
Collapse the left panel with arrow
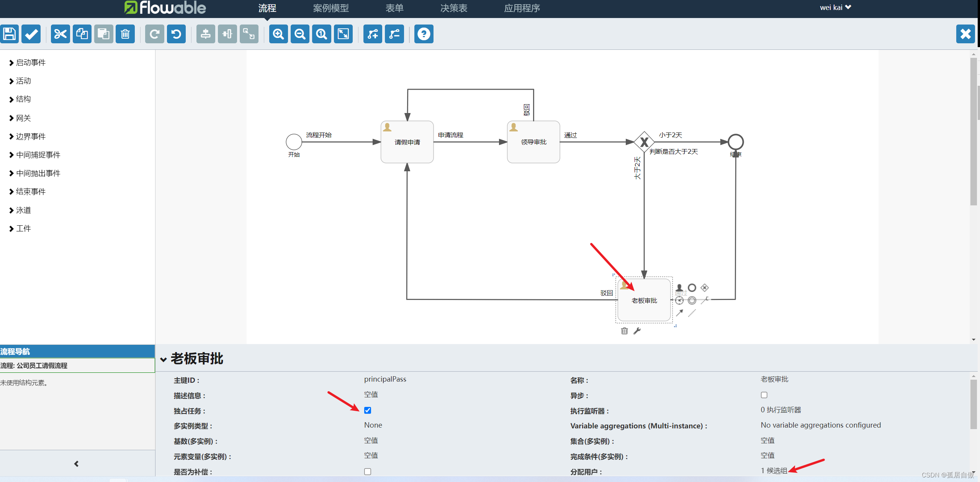pyautogui.click(x=77, y=464)
